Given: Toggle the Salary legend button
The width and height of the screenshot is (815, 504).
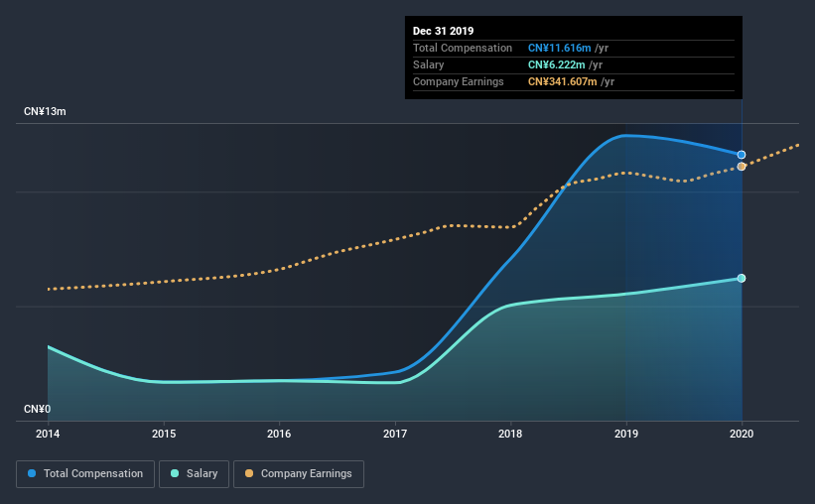Looking at the screenshot, I should pos(194,474).
